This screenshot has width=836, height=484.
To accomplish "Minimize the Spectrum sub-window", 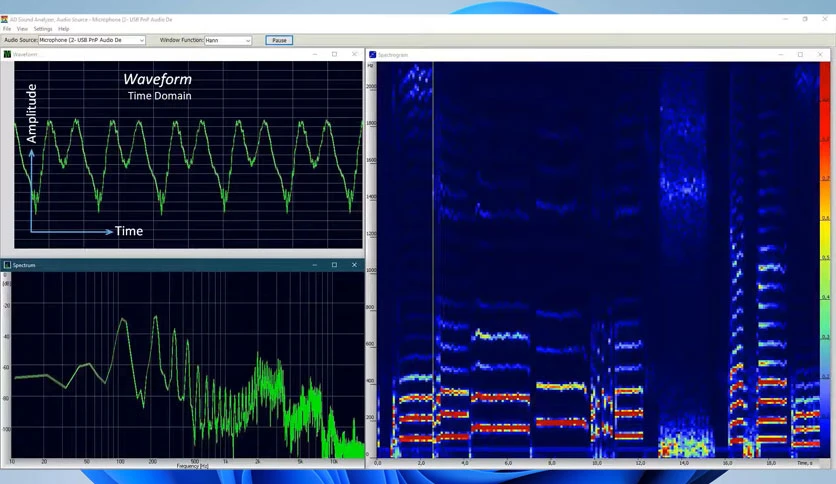I will point(315,265).
